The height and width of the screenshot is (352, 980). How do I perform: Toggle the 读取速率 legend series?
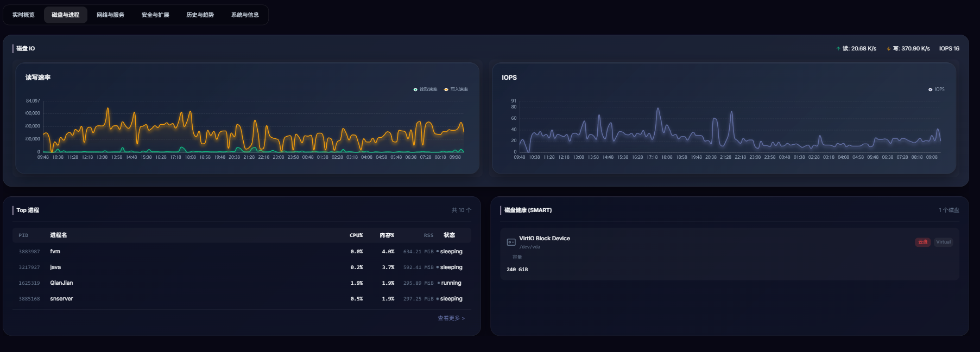pos(425,89)
